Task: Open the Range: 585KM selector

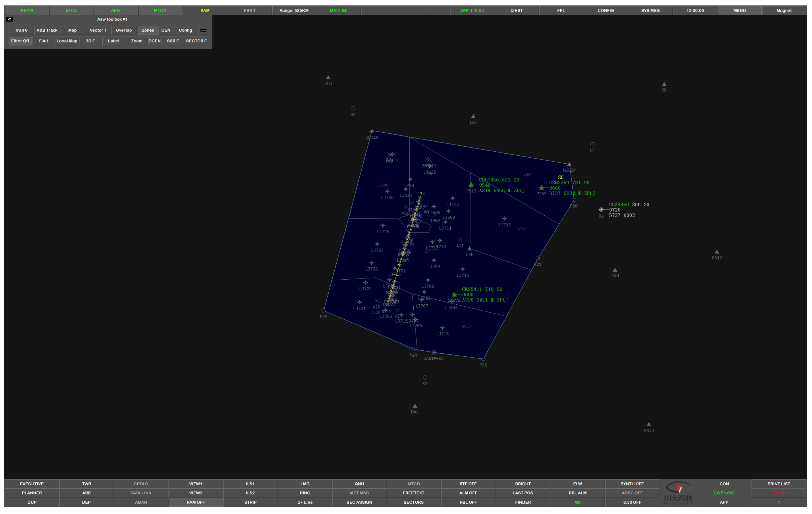Action: click(x=294, y=10)
